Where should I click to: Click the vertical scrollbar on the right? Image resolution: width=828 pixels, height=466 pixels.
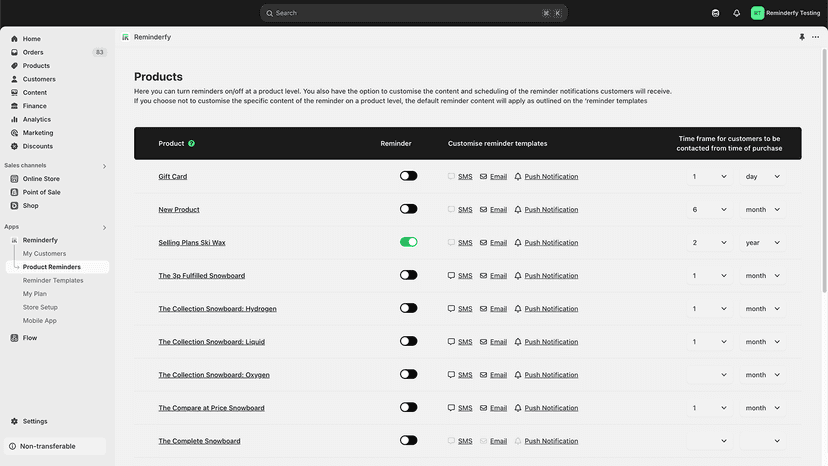coord(824,170)
